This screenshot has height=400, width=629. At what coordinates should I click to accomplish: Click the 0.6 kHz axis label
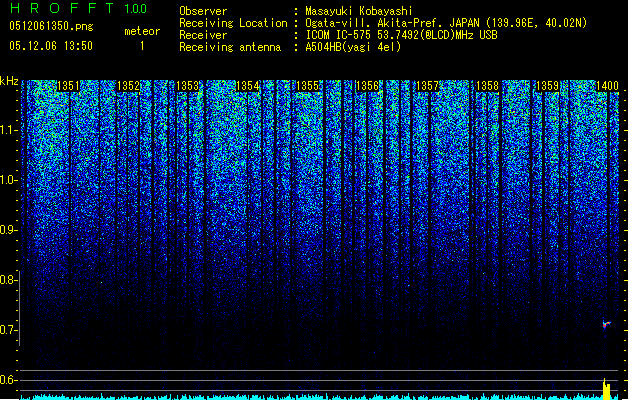9,380
